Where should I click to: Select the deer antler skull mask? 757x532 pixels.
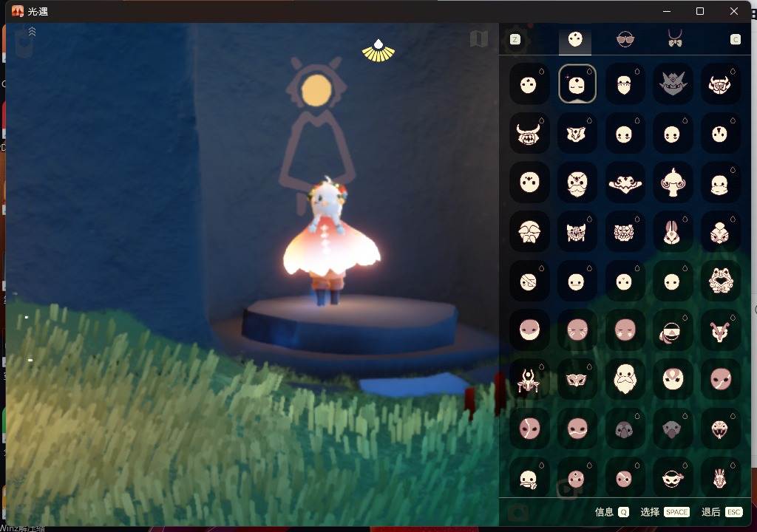720,331
